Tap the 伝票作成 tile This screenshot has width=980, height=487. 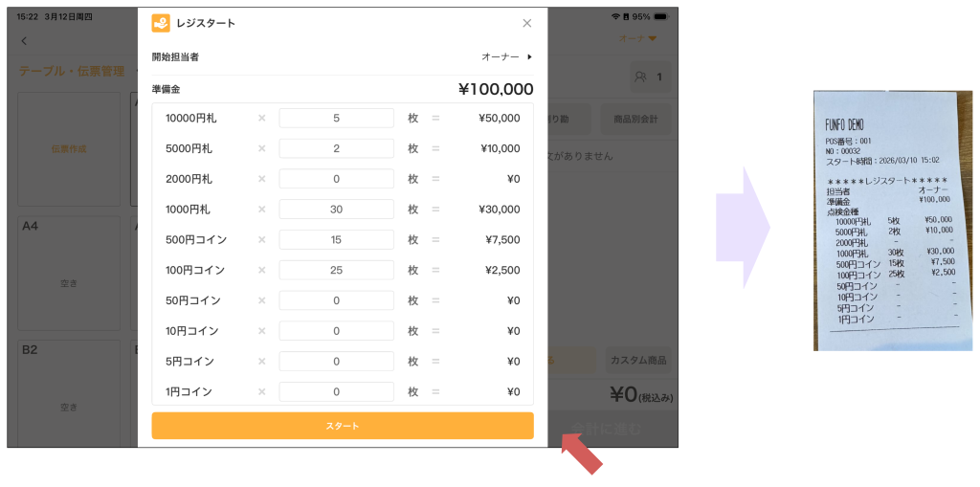click(x=69, y=149)
